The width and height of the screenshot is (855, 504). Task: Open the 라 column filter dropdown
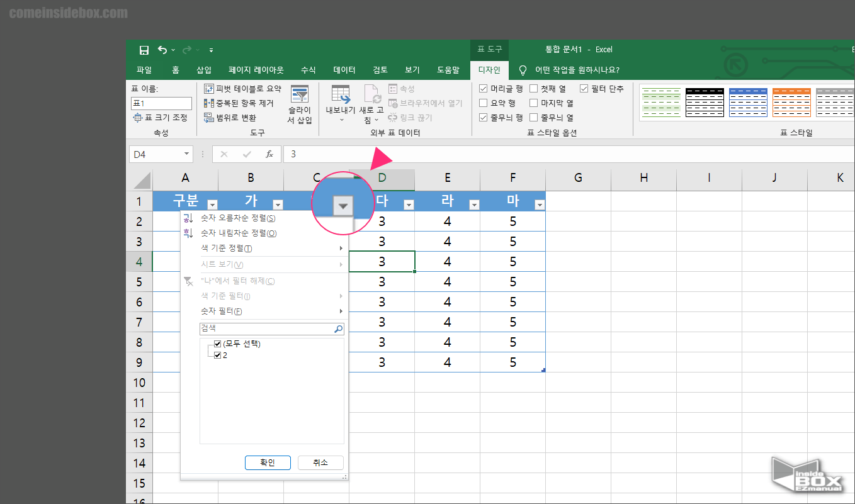click(474, 204)
